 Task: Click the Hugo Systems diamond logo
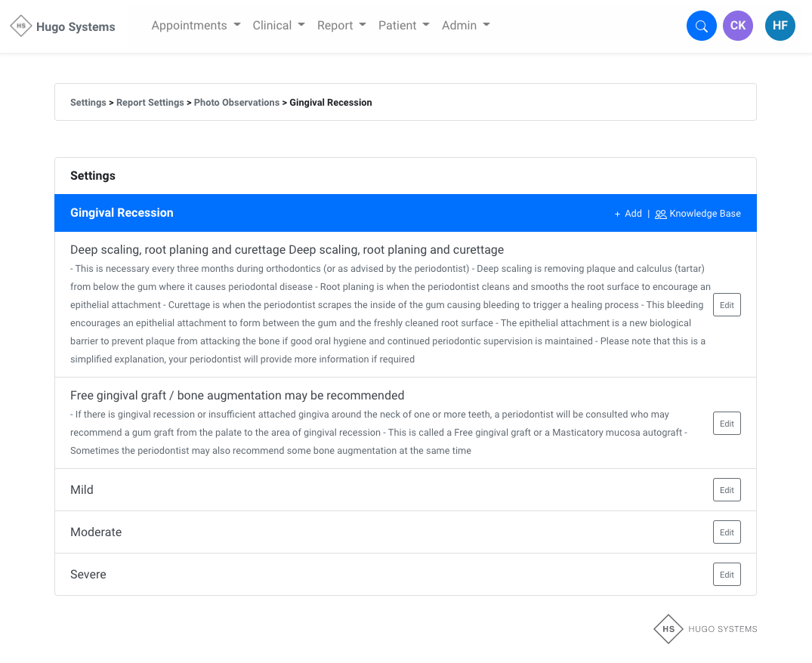click(21, 26)
